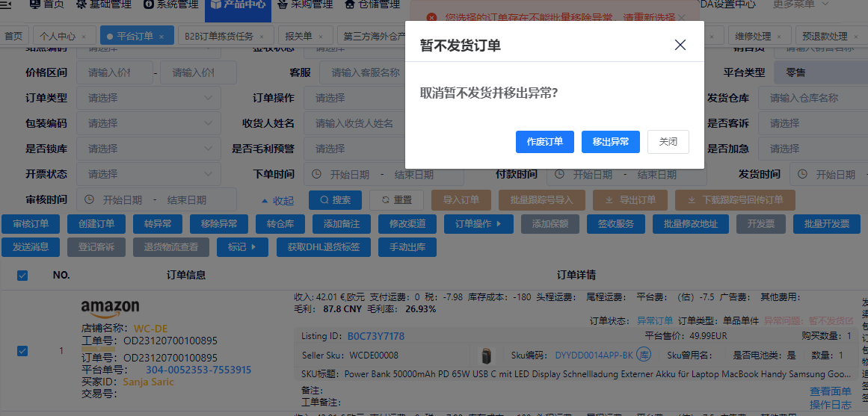Click 付款时间 clock icon
Image resolution: width=868 pixels, height=416 pixels.
[560, 174]
